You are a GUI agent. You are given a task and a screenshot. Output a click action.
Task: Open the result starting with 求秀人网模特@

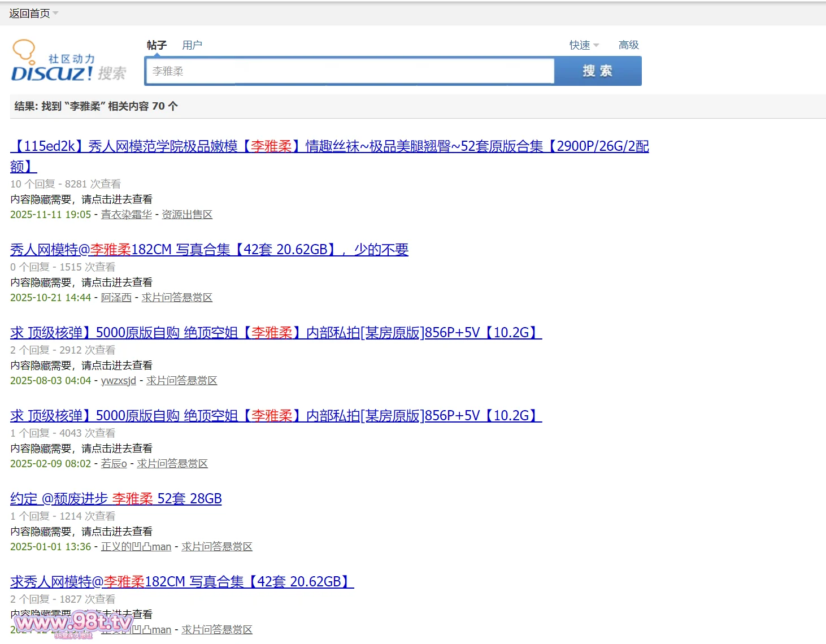click(x=182, y=582)
